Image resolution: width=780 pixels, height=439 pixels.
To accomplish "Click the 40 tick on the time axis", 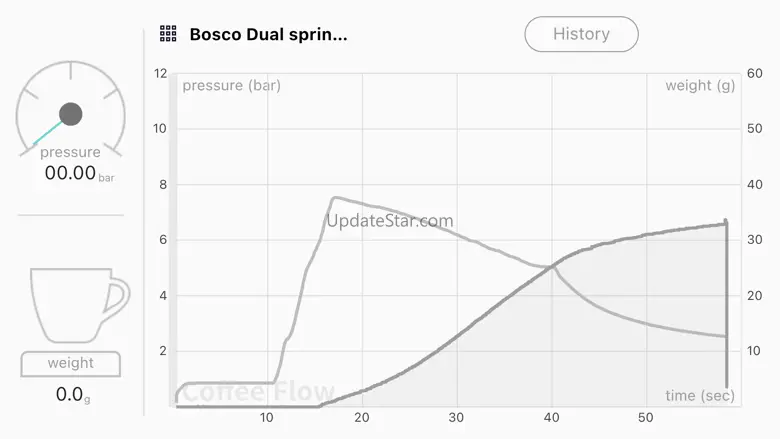I will (x=552, y=418).
